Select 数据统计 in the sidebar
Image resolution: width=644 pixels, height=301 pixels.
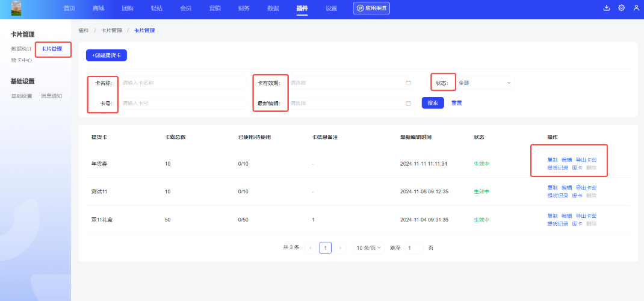pos(21,49)
